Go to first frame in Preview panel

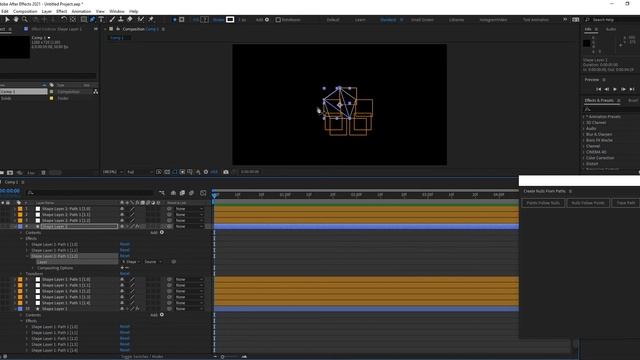pos(598,89)
